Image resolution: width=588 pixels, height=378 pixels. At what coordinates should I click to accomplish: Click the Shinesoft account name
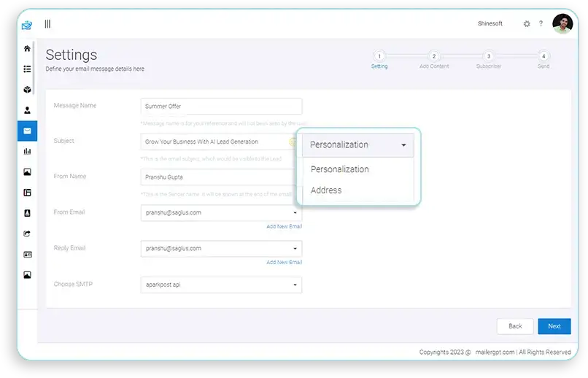pos(490,23)
